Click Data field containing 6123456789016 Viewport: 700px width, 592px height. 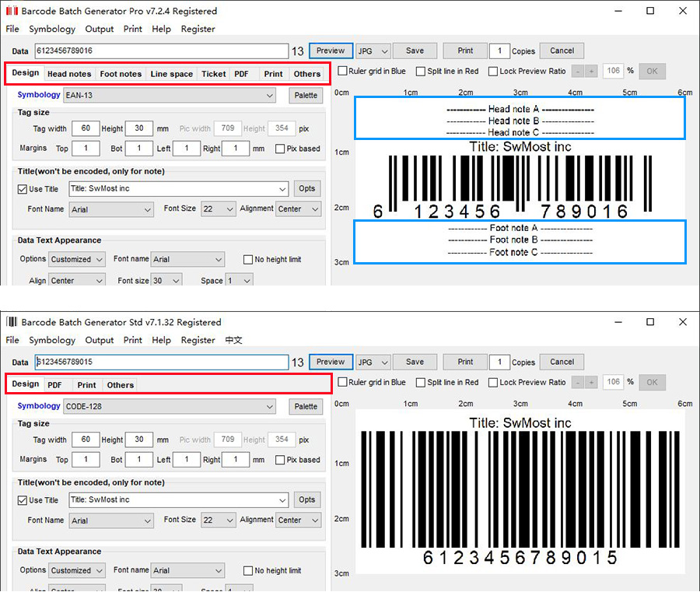tap(162, 51)
